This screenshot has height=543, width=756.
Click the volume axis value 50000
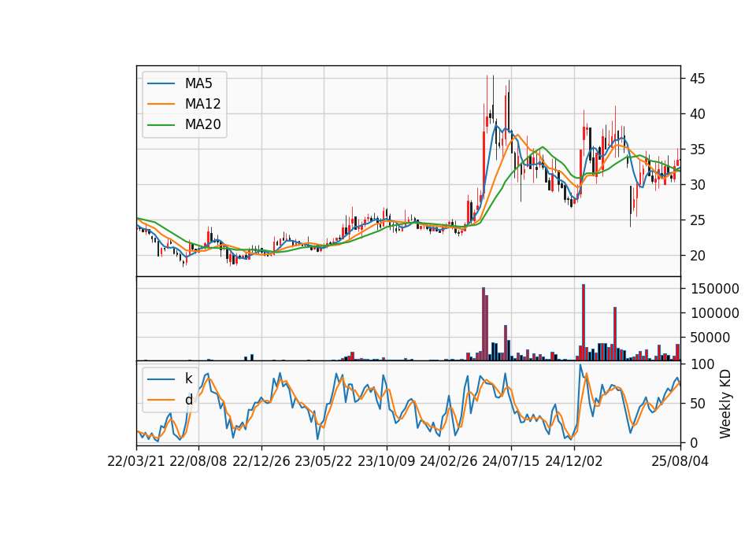(710, 338)
